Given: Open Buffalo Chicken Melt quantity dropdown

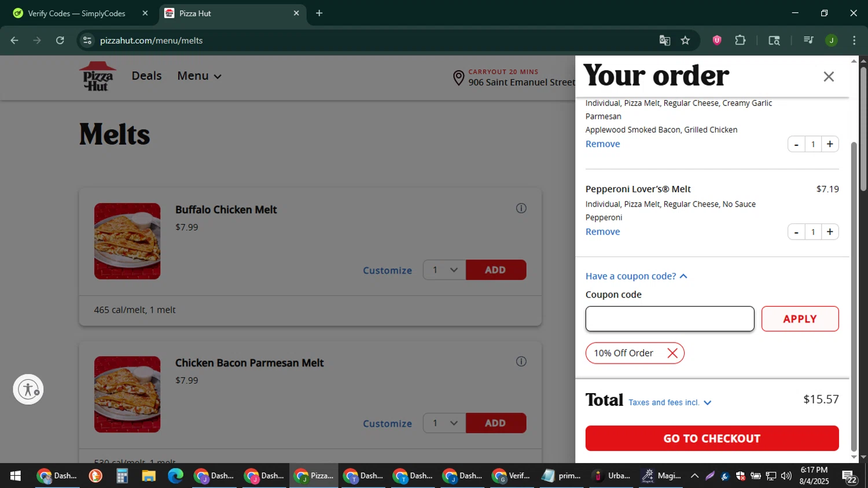Looking at the screenshot, I should click(x=444, y=270).
